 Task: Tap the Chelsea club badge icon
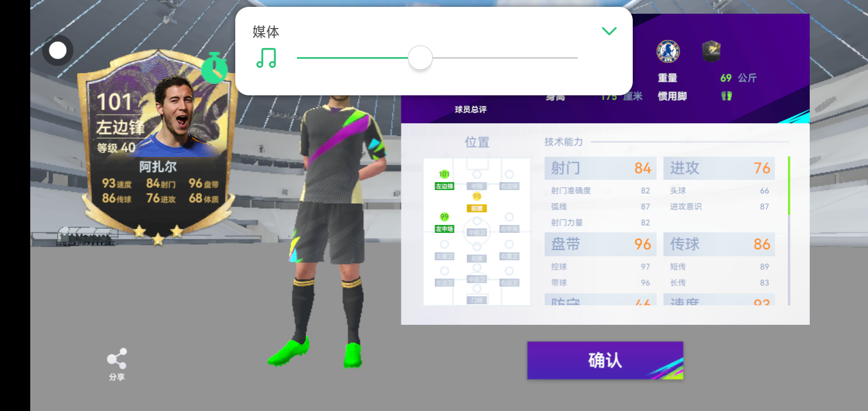click(x=668, y=51)
